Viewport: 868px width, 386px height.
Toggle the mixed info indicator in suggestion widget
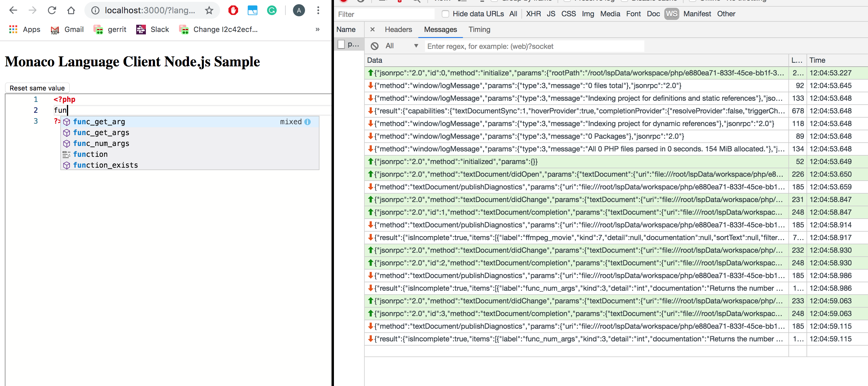[x=308, y=122]
